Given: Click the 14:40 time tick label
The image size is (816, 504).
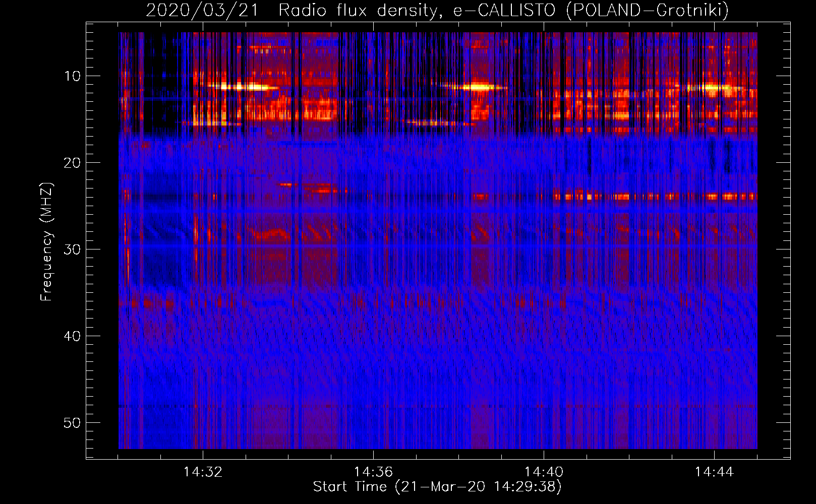Looking at the screenshot, I should coord(544,472).
